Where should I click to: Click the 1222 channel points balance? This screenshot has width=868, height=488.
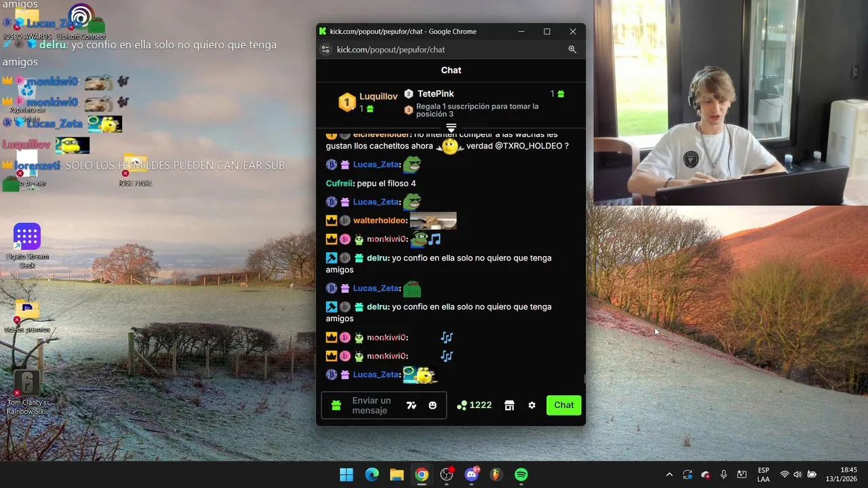tap(474, 405)
